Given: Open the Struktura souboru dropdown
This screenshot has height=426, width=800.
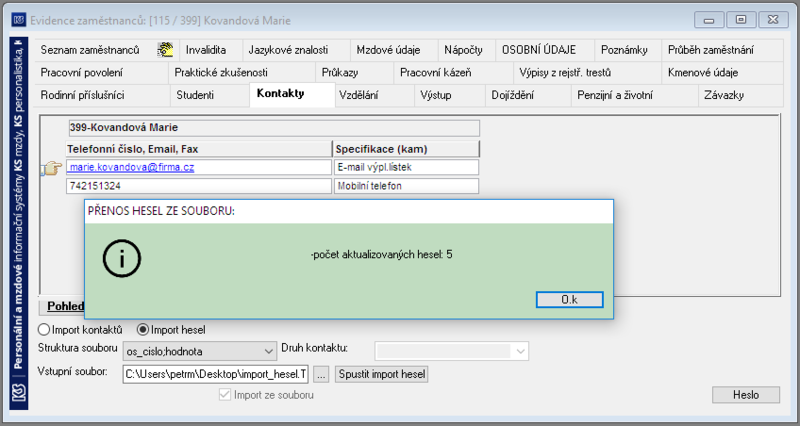Looking at the screenshot, I should point(199,351).
